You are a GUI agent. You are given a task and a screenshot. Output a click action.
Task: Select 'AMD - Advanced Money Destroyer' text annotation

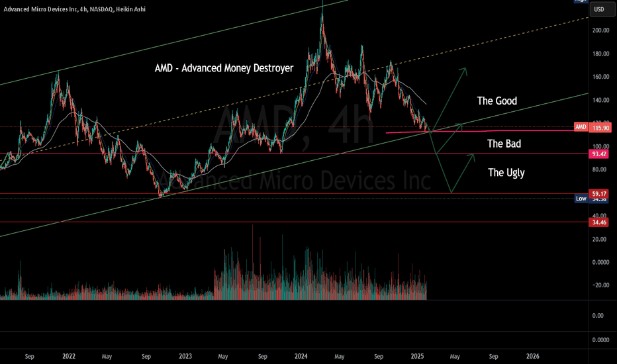pos(224,68)
